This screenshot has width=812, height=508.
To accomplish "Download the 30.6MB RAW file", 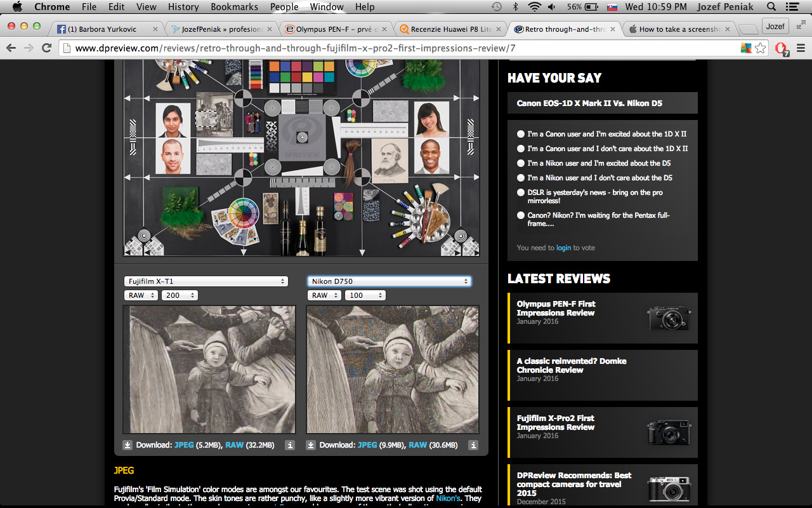I will [x=417, y=445].
